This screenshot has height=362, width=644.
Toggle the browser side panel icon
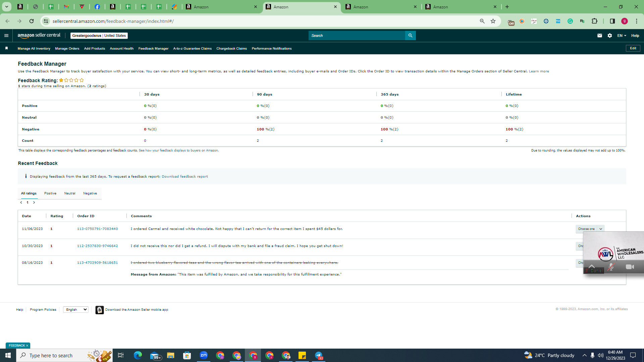612,21
